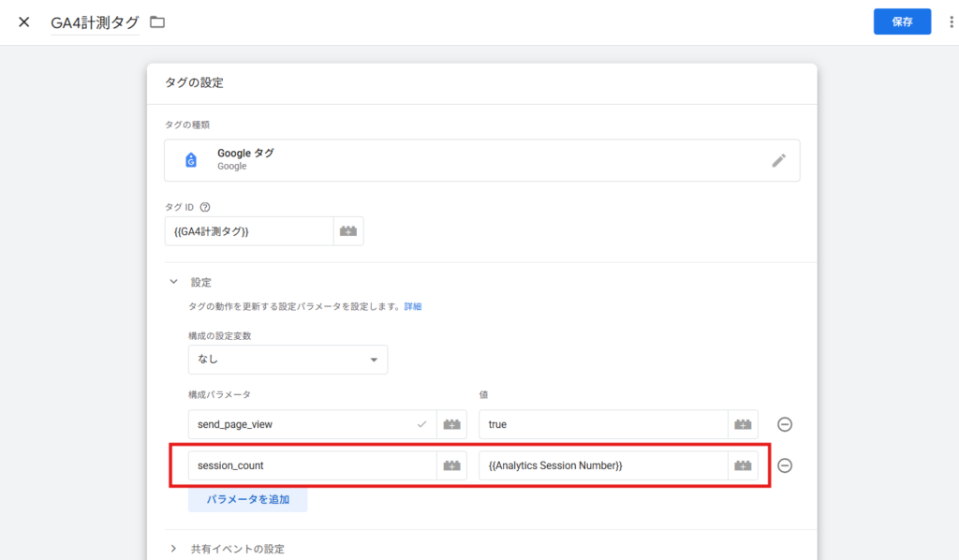The height and width of the screenshot is (560, 959).
Task: Remove the send_page_view parameter row
Action: tap(785, 424)
